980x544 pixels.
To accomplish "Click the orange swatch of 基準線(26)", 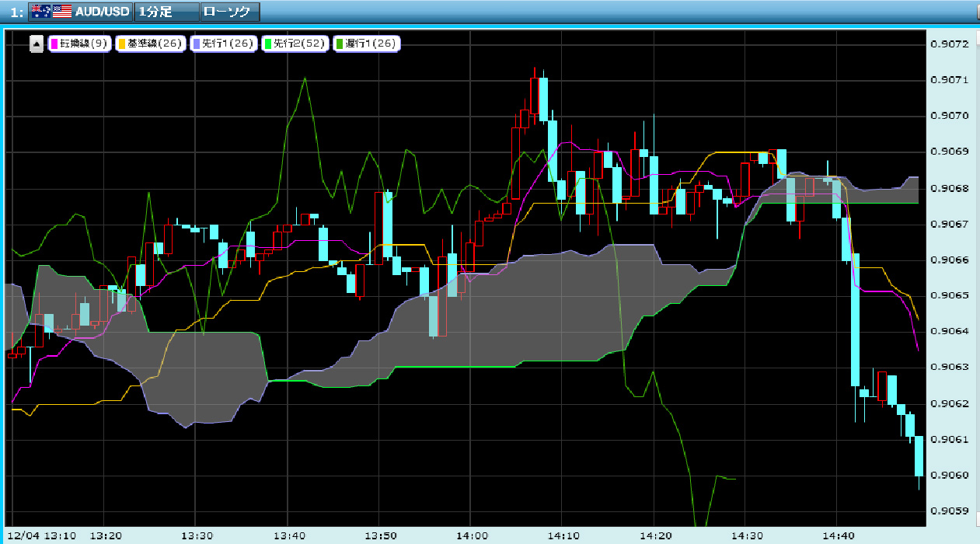I will click(x=121, y=44).
